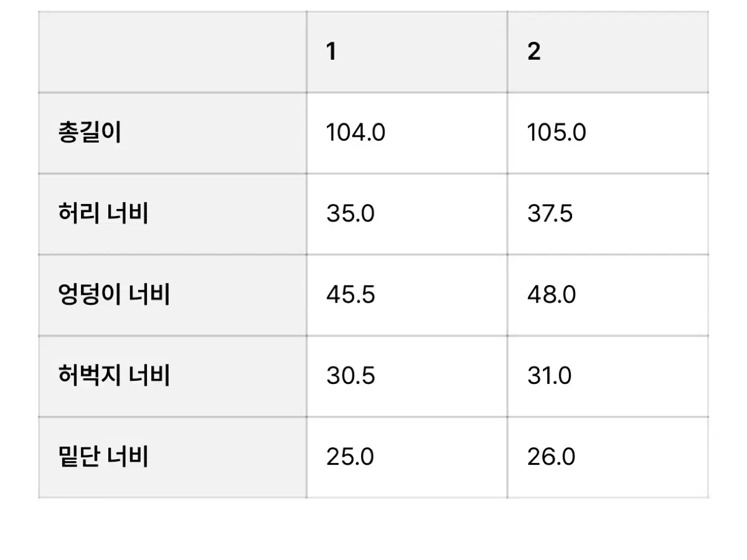
Task: Select the 허리 너비 row label
Action: pos(103,214)
